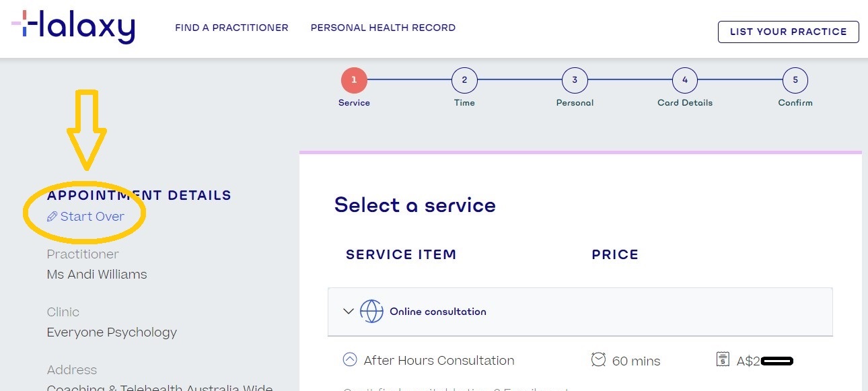Select step 3 Personal in the booking stepper
868x391 pixels.
coord(575,79)
